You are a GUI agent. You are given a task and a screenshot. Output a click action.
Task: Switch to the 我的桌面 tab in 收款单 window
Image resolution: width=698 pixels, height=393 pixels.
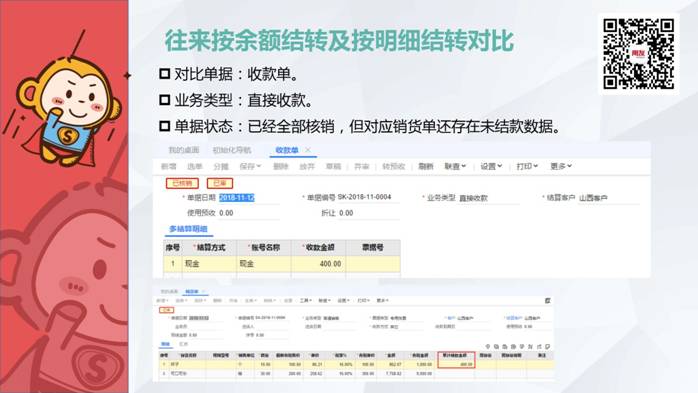tap(183, 150)
